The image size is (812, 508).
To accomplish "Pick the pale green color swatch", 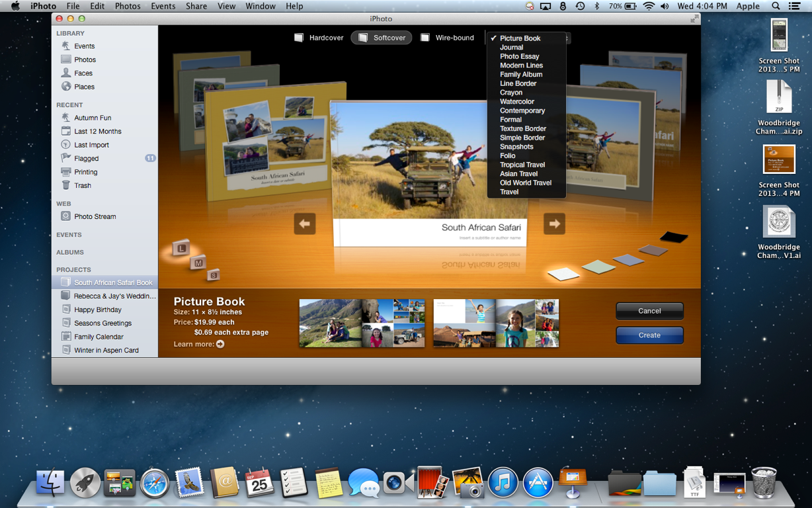I will coord(598,267).
